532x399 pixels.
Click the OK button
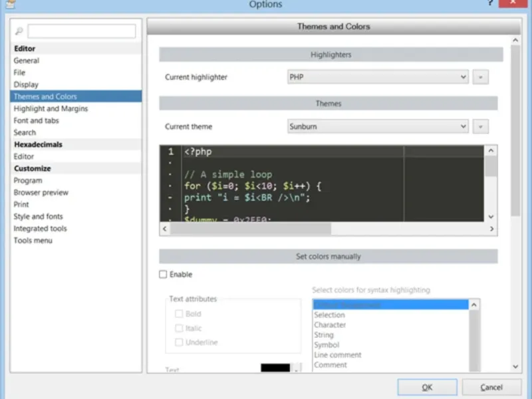(x=427, y=387)
